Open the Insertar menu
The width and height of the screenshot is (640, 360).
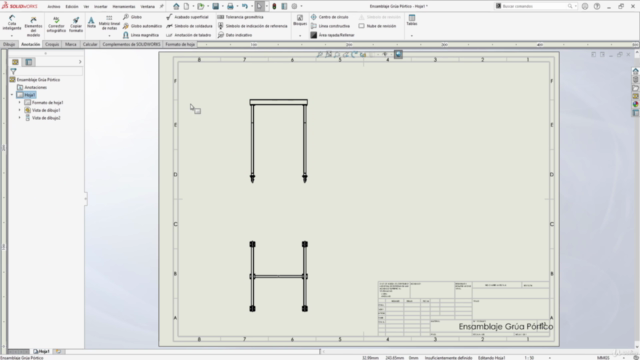click(100, 7)
